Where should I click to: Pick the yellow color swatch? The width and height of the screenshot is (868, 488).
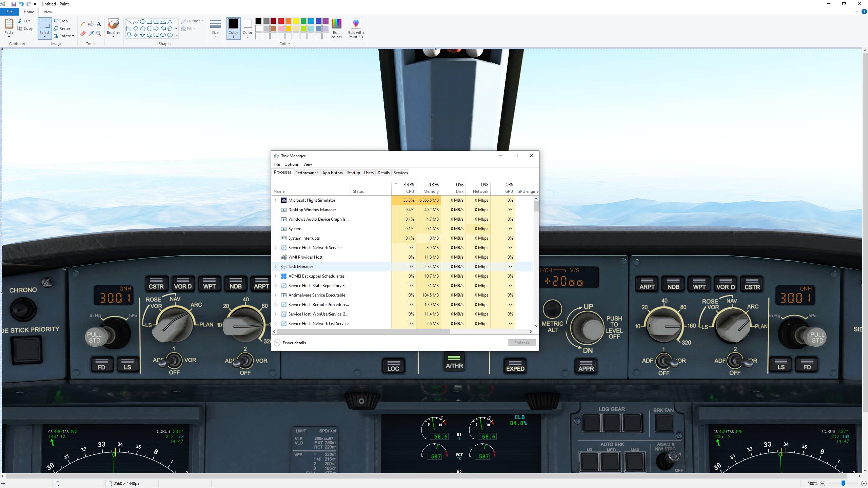(296, 21)
